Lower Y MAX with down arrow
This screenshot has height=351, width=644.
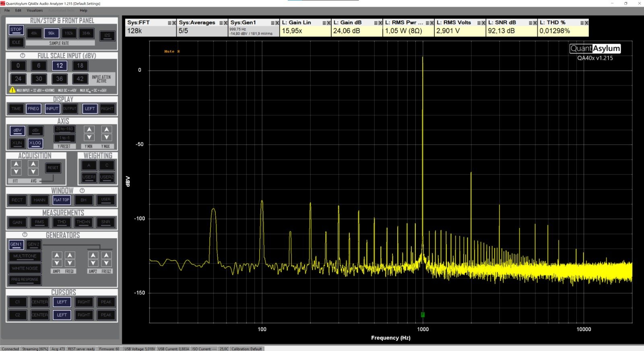coord(106,137)
